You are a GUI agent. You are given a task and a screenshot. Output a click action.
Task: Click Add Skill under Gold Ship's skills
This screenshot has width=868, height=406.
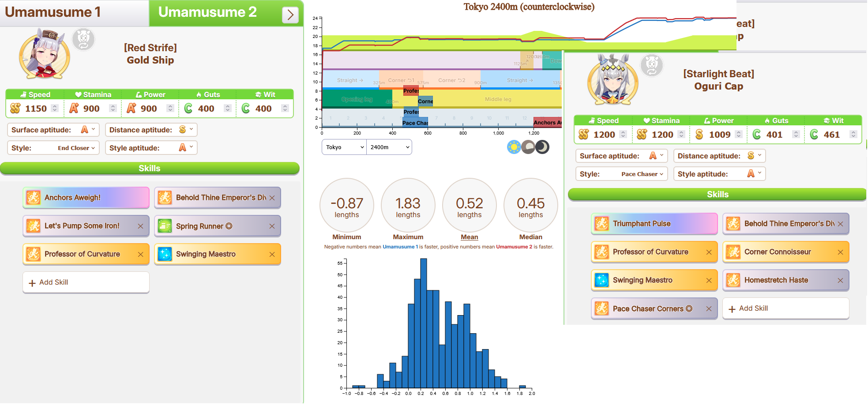(x=86, y=282)
